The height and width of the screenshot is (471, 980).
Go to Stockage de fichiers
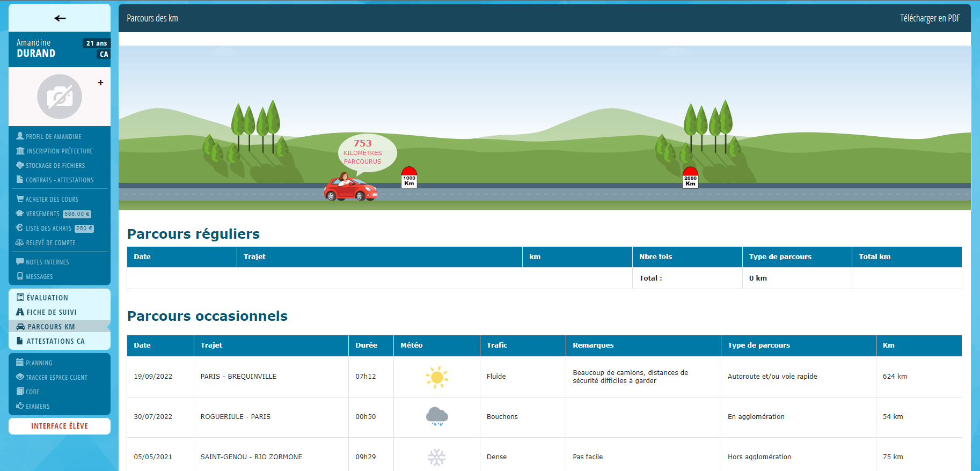pyautogui.click(x=55, y=166)
